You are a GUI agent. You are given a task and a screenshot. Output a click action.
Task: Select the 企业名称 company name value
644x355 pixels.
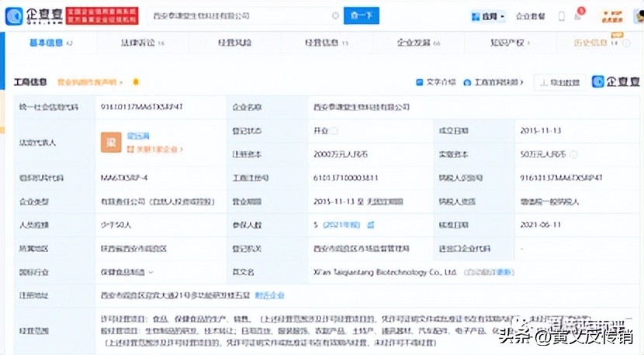[x=362, y=107]
